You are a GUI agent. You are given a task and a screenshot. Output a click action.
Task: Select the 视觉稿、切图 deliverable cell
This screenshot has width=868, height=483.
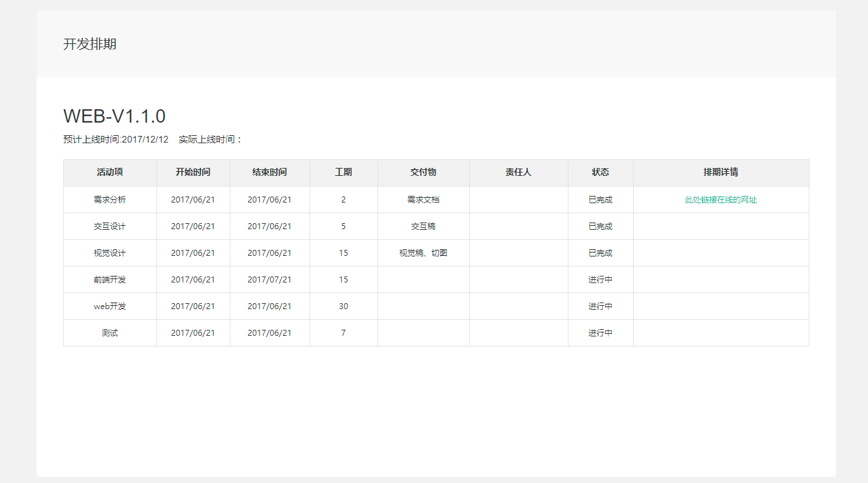click(x=423, y=253)
